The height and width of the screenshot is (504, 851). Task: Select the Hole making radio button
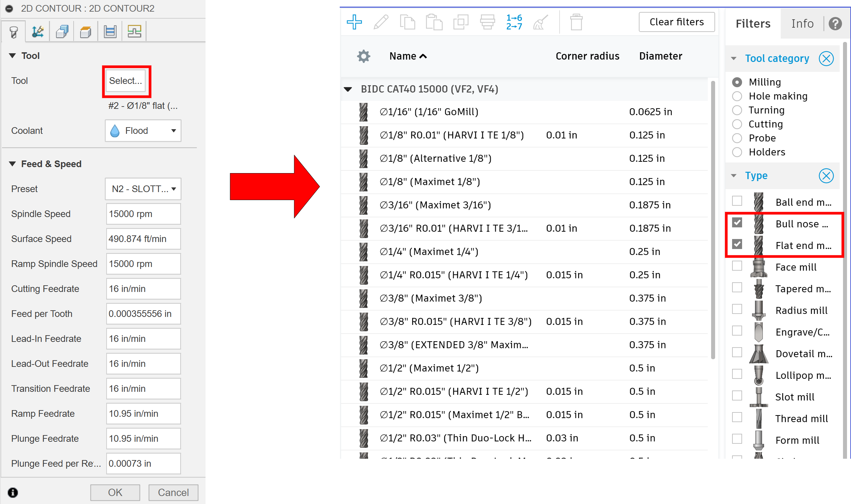(736, 97)
